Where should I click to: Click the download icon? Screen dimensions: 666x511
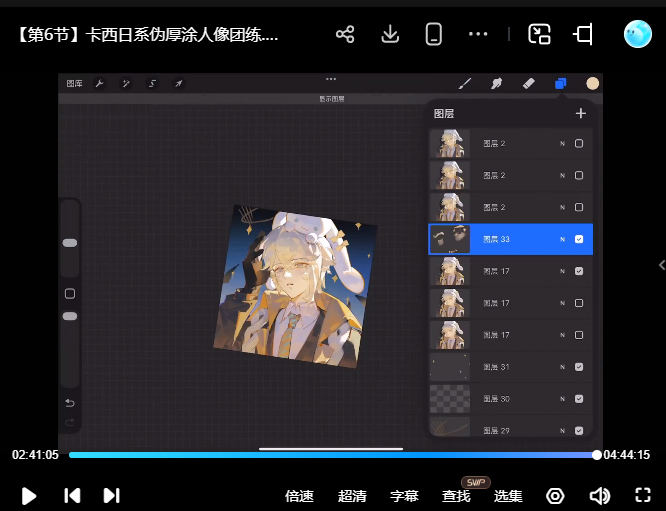pyautogui.click(x=390, y=34)
